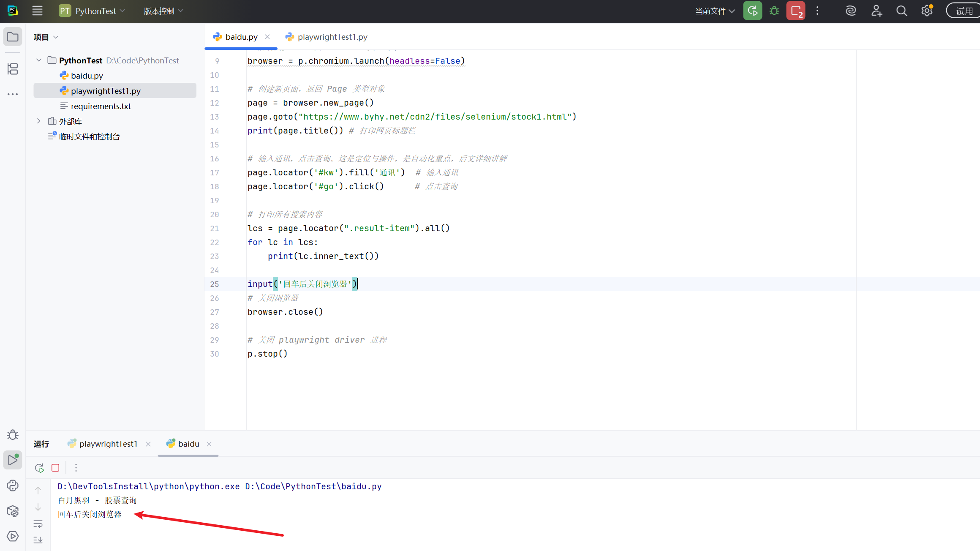Open the 当前文件 run configuration dropdown
Screen dimensions: 980x551
715,11
